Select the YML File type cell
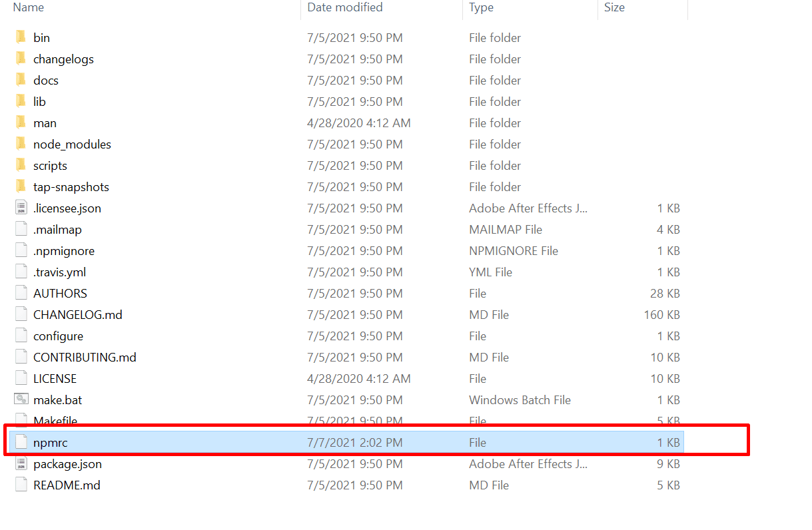This screenshot has width=812, height=530. 491,272
